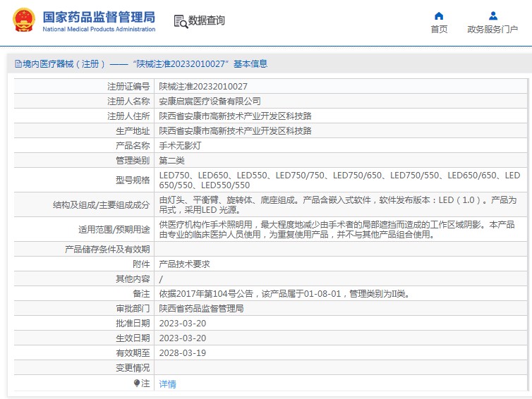Click the 批准日期 value 2023-03-20
532x399 pixels.
pos(183,324)
